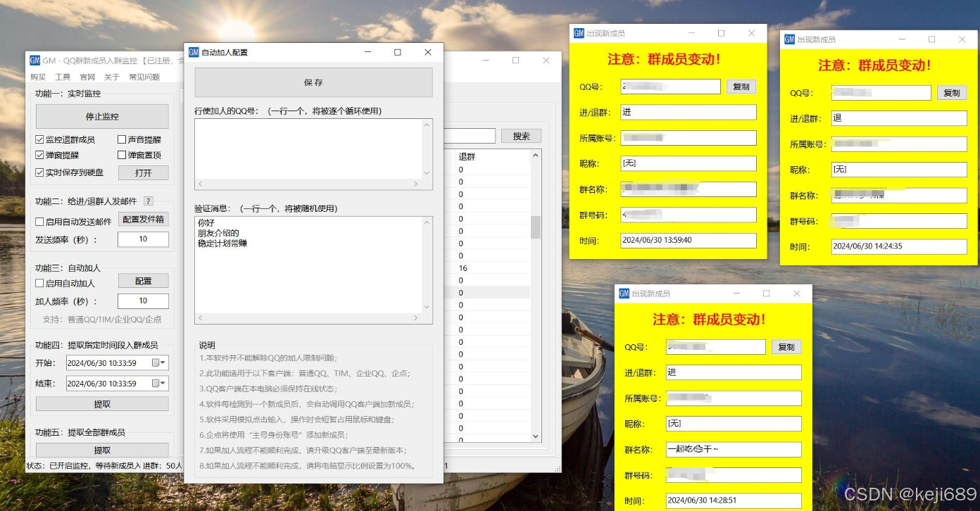Viewport: 980px width, 511px height.
Task: Click 复制 in the popup timed 13:59:40
Action: point(741,87)
